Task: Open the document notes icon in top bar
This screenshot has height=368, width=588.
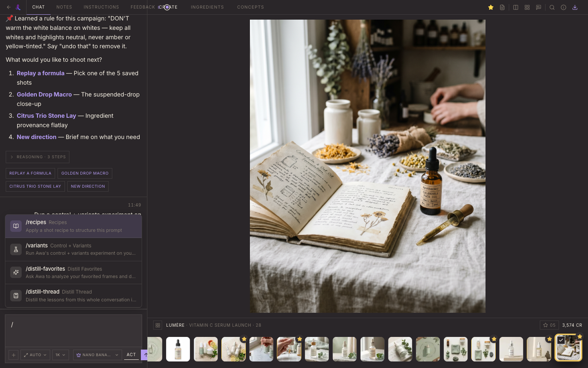Action: (502, 7)
